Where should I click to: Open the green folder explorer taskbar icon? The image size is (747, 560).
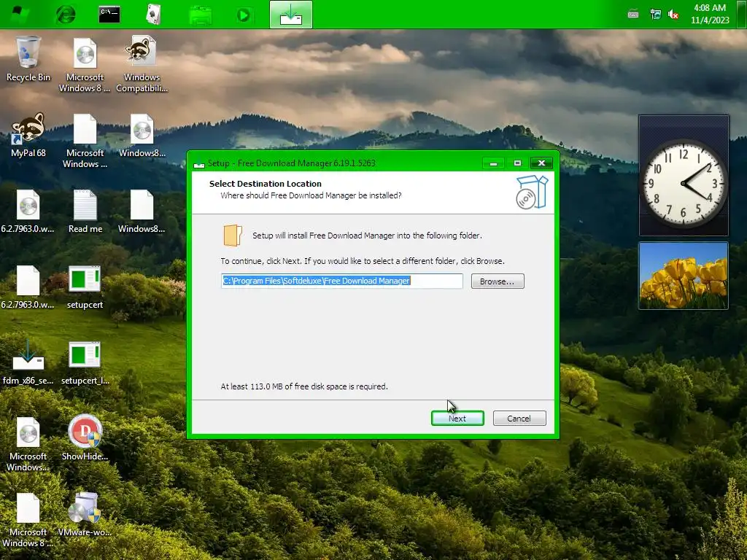(201, 15)
